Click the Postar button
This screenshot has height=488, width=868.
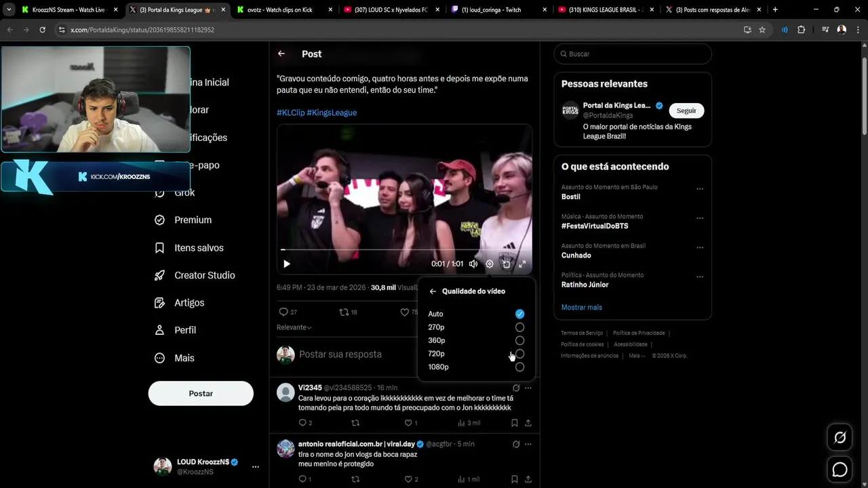pyautogui.click(x=201, y=393)
